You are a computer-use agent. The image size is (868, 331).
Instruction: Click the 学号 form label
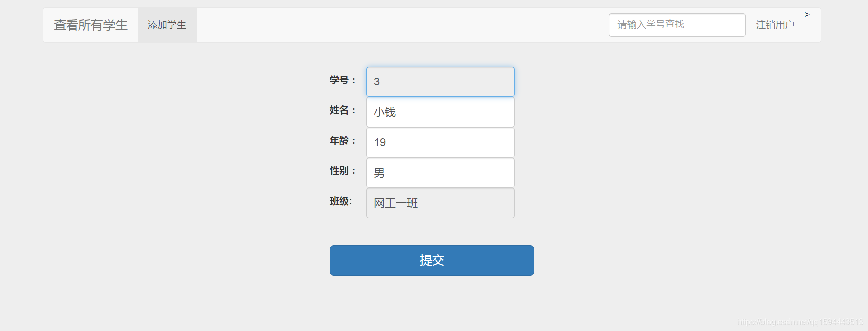pyautogui.click(x=341, y=80)
